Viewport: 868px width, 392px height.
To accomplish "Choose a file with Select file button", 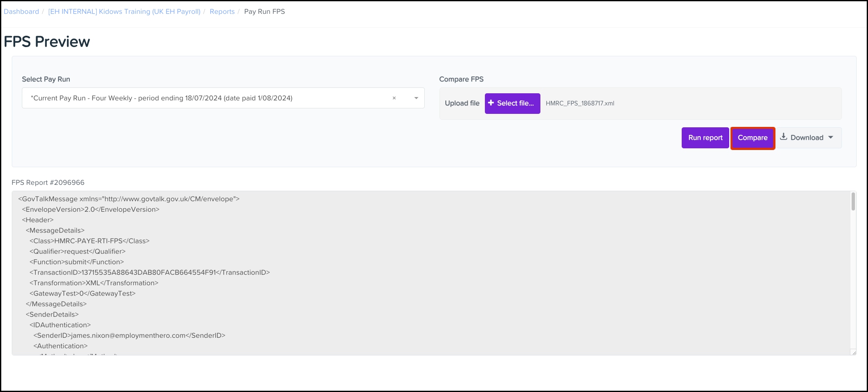I will 512,103.
